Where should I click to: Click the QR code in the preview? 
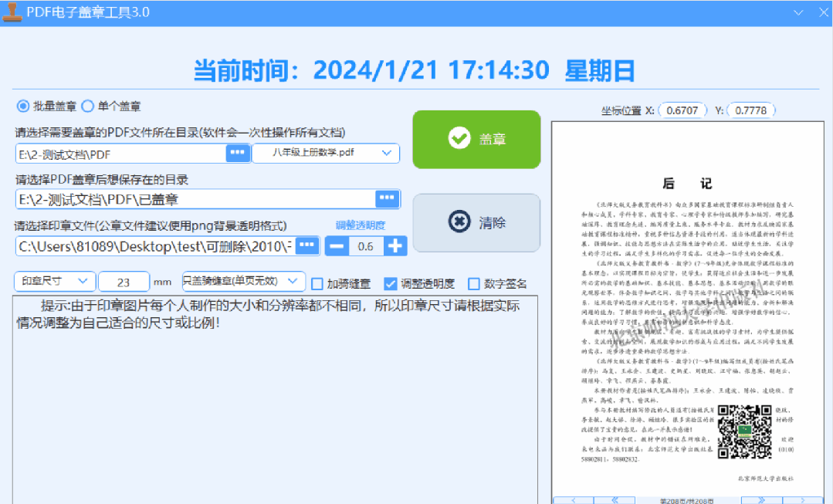744,431
